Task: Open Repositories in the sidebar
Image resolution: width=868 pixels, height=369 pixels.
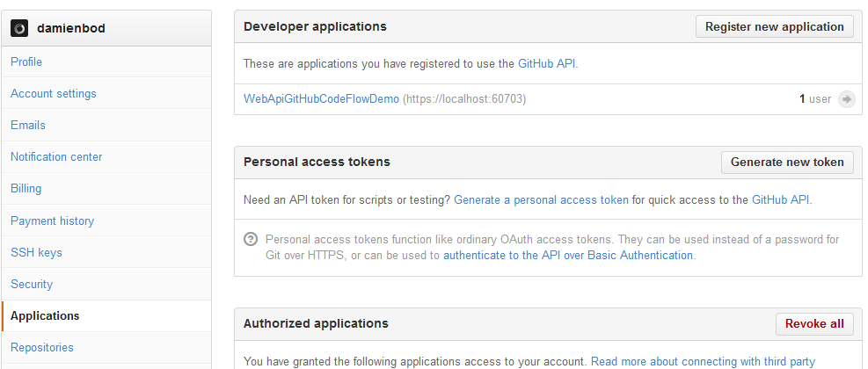Action: (42, 347)
